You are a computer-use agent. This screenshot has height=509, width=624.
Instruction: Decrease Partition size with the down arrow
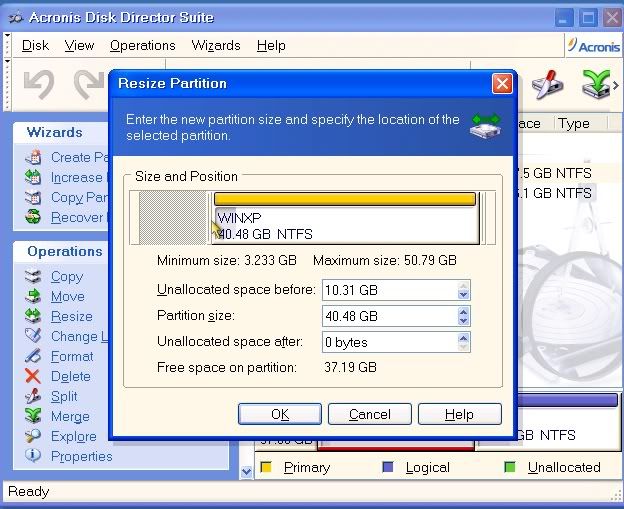[x=463, y=321]
